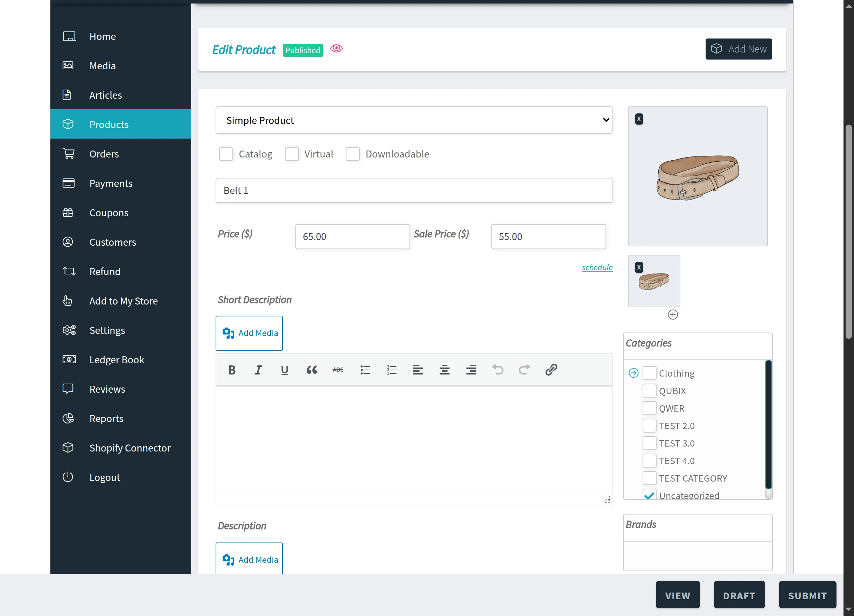Click the Settings gears icon

tap(69, 330)
